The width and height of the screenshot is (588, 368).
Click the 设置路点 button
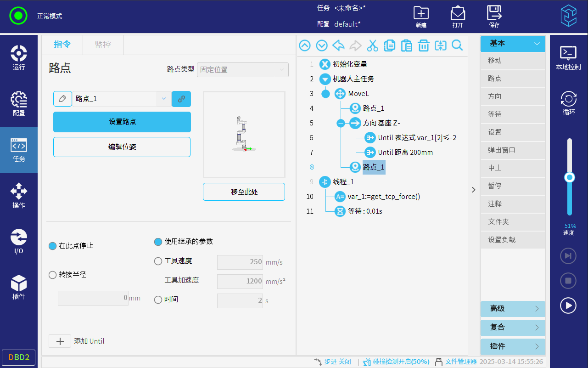click(x=122, y=122)
